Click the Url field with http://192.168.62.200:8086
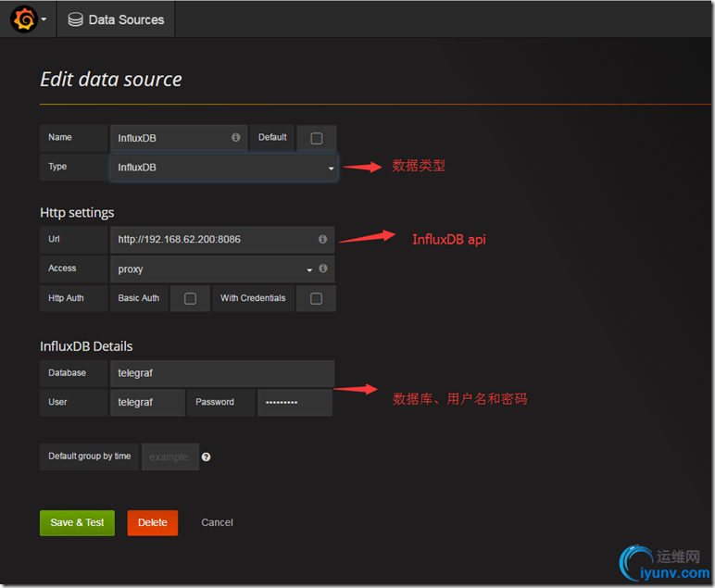715x588 pixels. tap(222, 240)
